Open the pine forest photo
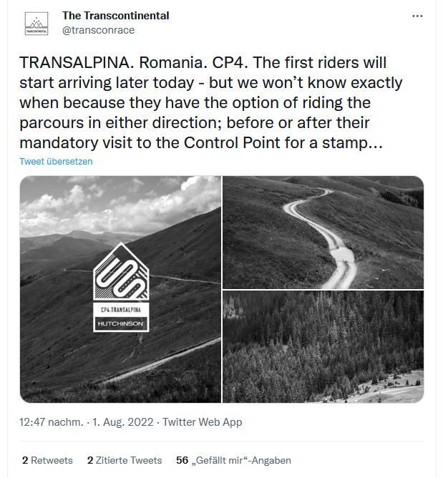 pyautogui.click(x=323, y=346)
